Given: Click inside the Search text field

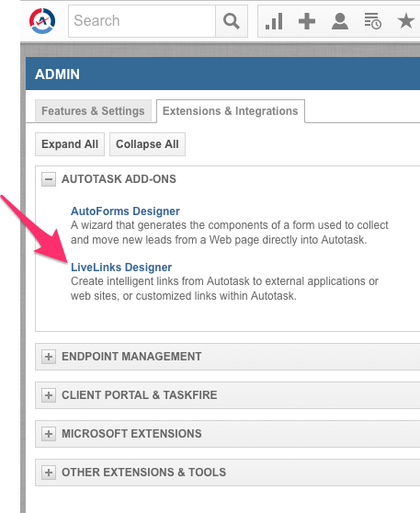Looking at the screenshot, I should click(x=142, y=21).
